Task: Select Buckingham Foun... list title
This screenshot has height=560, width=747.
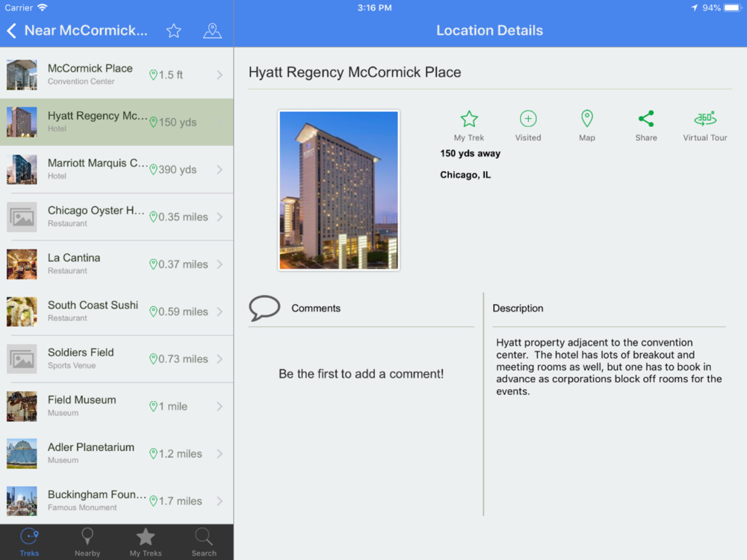Action: (97, 494)
